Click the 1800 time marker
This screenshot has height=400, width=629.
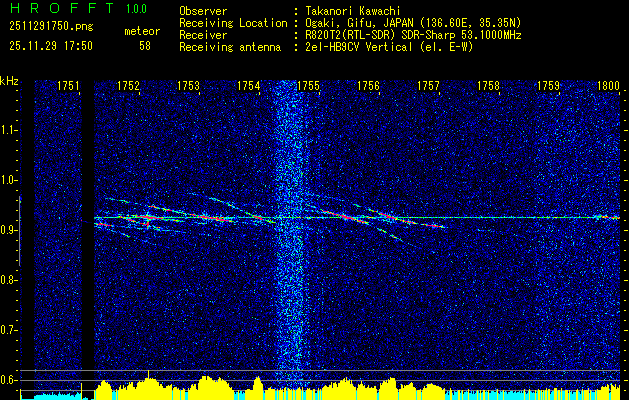(608, 85)
